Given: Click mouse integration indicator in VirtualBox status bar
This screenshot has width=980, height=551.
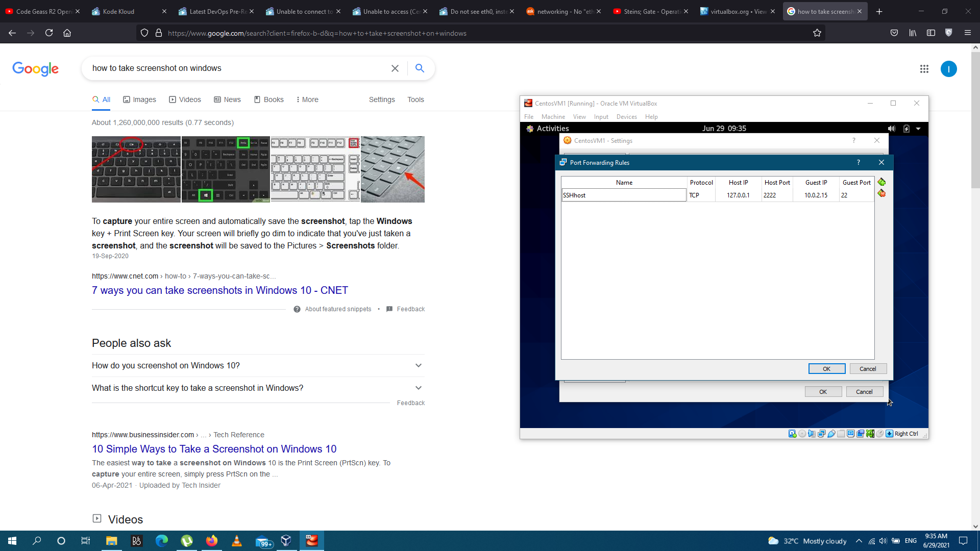Looking at the screenshot, I should (x=879, y=434).
